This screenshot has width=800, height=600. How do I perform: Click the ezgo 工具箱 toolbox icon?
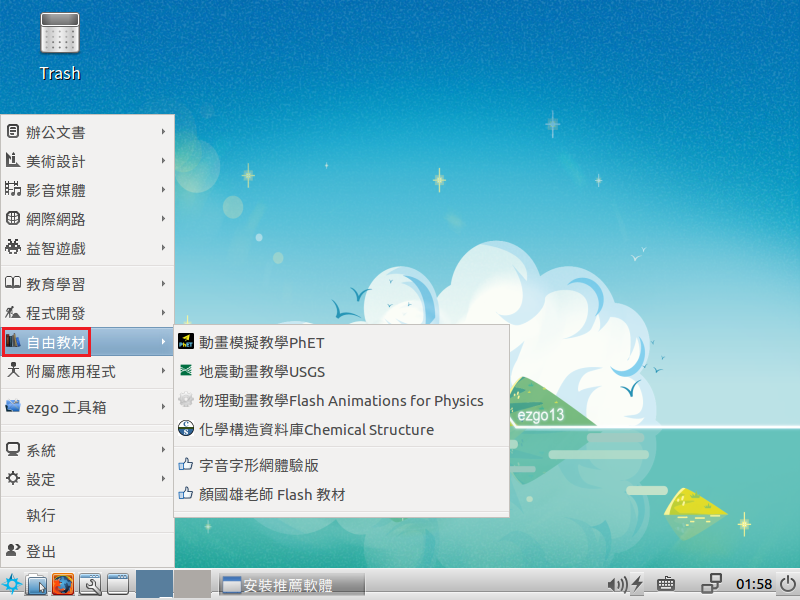(x=13, y=406)
